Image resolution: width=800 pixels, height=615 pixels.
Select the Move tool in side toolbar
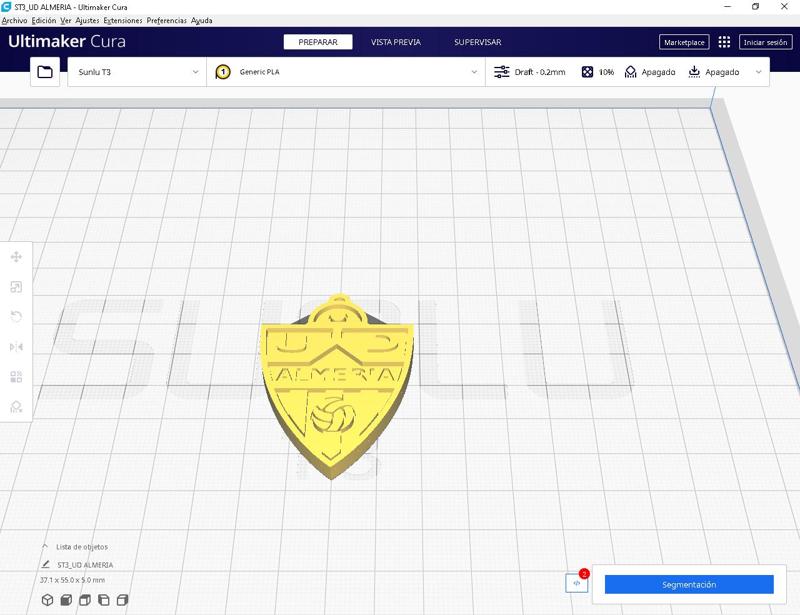(x=16, y=257)
